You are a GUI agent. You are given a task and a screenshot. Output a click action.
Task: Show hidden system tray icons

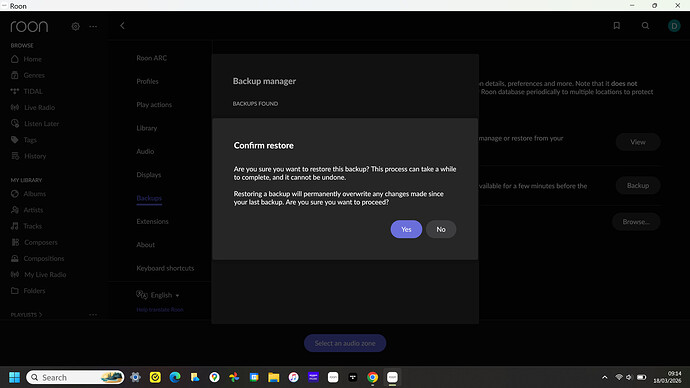point(605,377)
